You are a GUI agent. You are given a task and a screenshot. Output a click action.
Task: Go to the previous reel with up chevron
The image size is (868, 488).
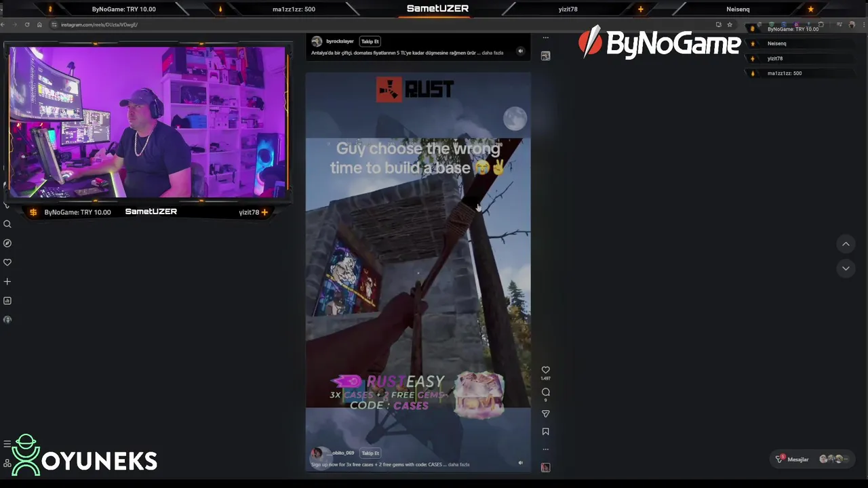[x=846, y=244]
